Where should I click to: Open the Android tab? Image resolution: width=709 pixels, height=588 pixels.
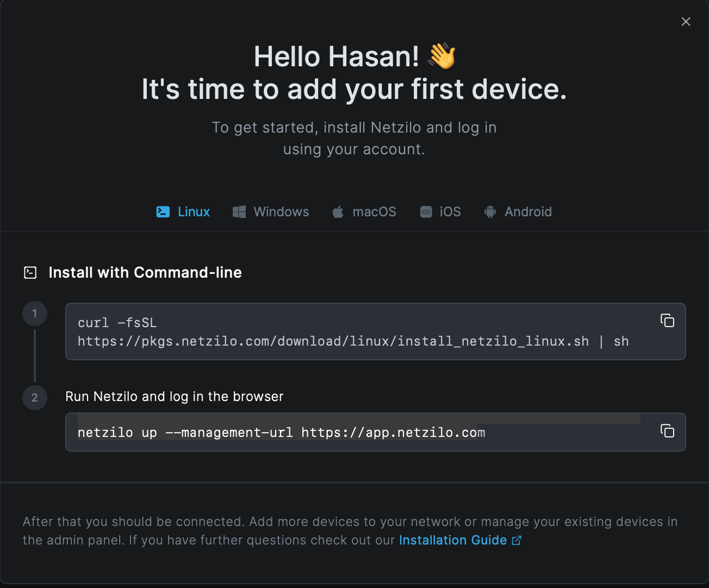[x=518, y=212]
